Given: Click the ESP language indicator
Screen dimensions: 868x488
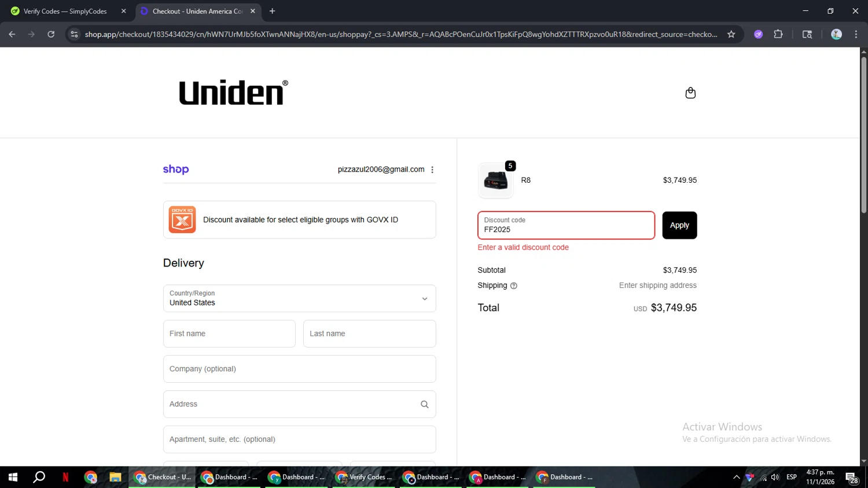Looking at the screenshot, I should pyautogui.click(x=792, y=477).
